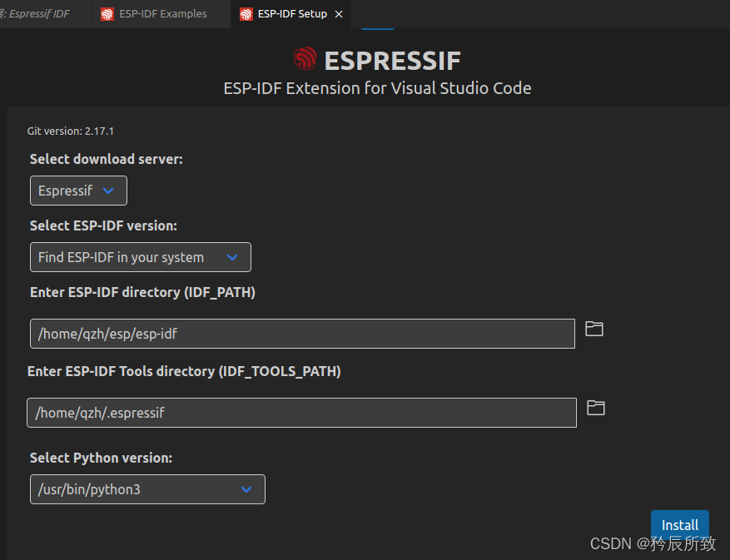Switch to the ESP-IDF Examples tab
Viewport: 730px width, 560px height.
161,14
